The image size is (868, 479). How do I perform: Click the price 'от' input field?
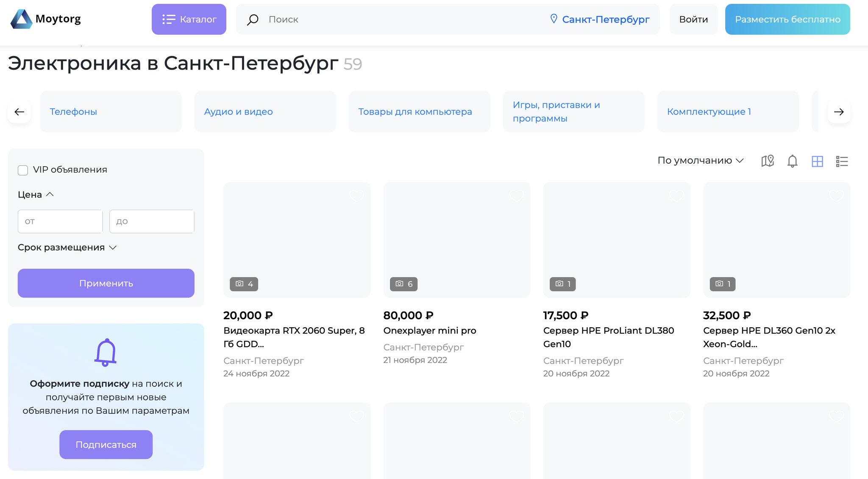click(x=60, y=221)
